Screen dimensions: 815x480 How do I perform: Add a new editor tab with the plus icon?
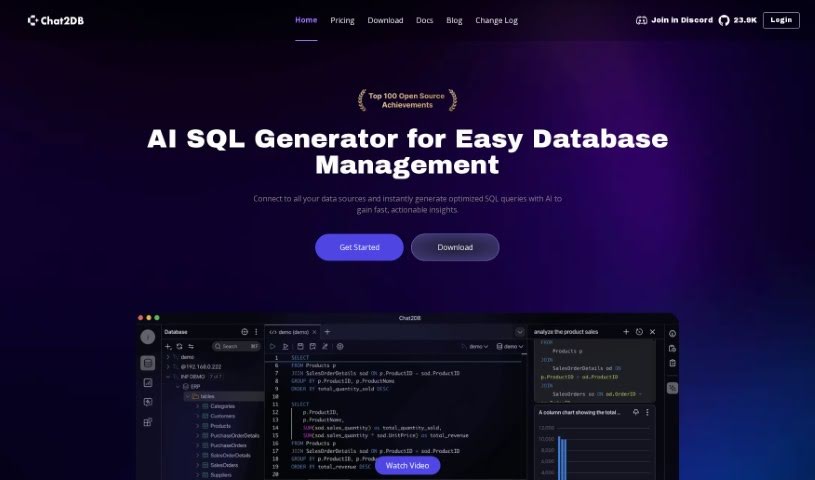pos(327,332)
